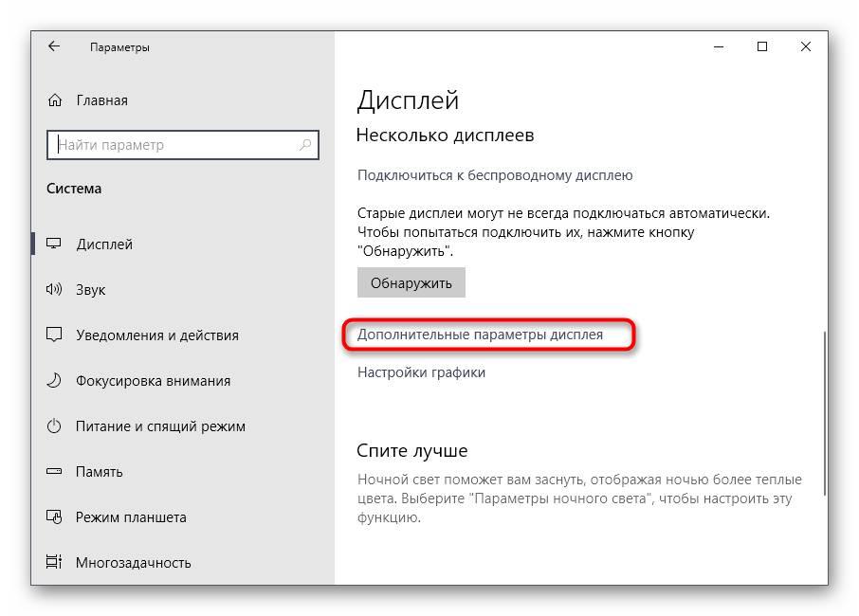
Task: Select Многозадачность in the sidebar
Action: (x=133, y=563)
